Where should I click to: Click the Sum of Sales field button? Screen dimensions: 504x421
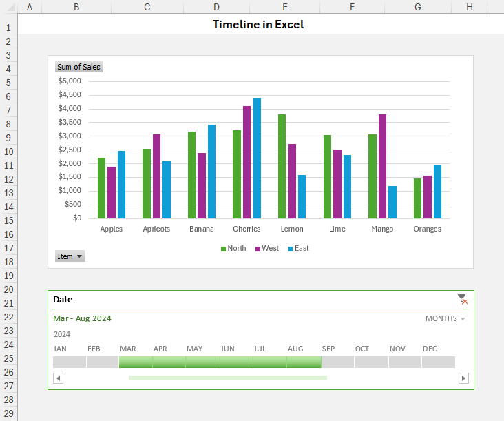pyautogui.click(x=78, y=67)
